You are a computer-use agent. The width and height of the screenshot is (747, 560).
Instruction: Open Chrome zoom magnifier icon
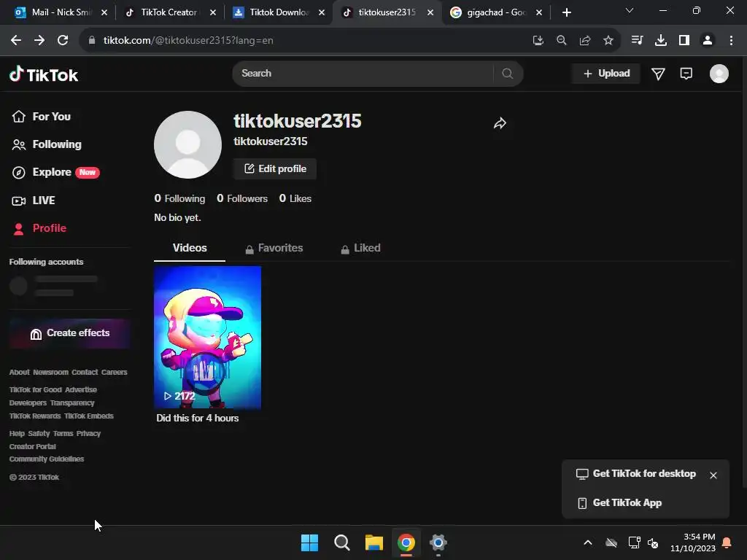click(562, 41)
